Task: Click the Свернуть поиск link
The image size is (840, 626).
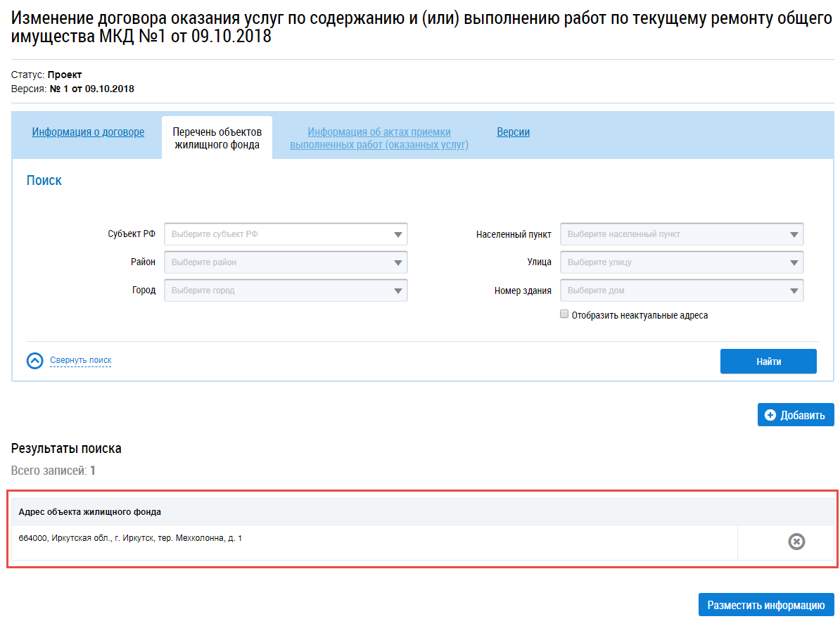Action: point(81,360)
